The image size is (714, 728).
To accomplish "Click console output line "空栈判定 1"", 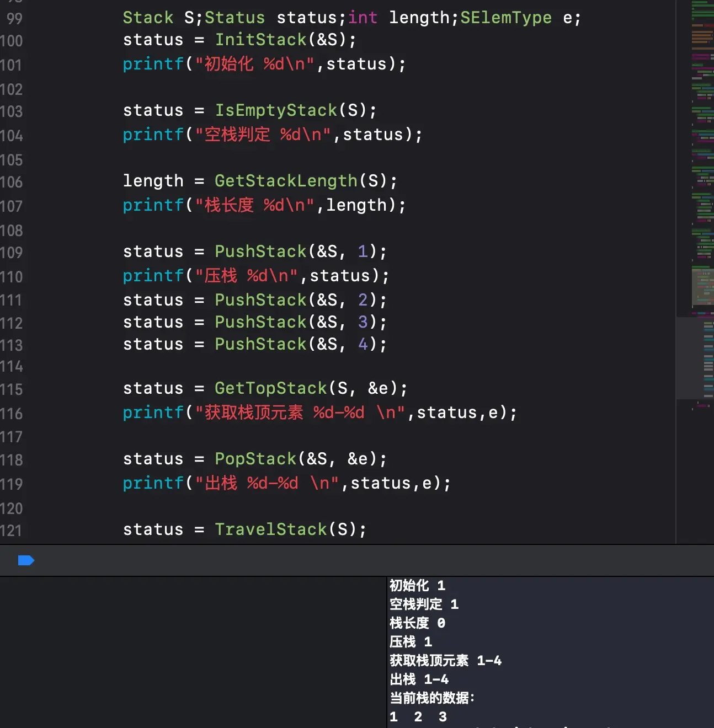I will tap(424, 604).
